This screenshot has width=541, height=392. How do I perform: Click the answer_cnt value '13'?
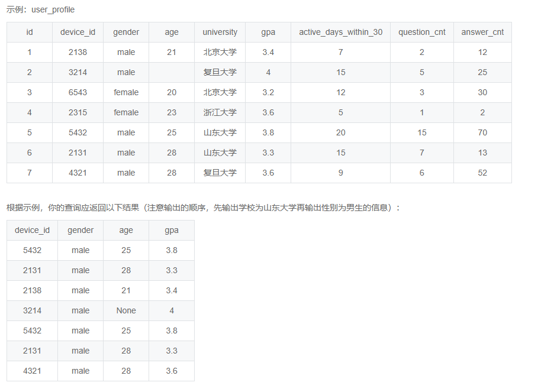482,153
